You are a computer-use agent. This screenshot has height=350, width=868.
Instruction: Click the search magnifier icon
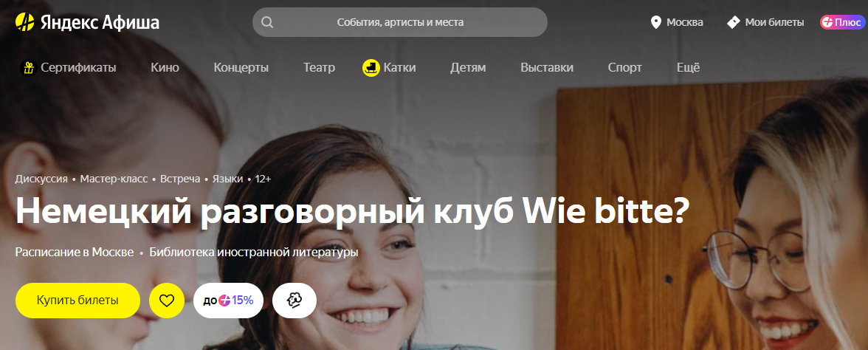pyautogui.click(x=267, y=22)
